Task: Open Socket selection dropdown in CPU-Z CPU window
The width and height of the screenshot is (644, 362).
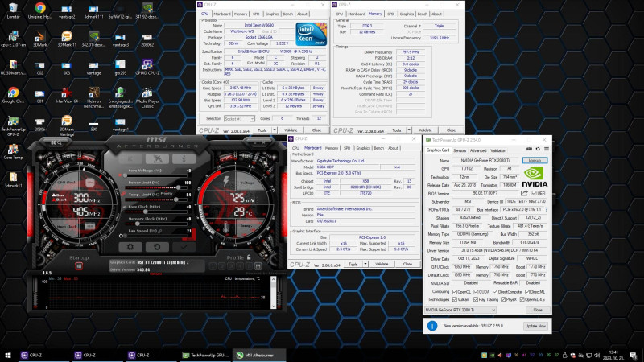Action: point(239,118)
